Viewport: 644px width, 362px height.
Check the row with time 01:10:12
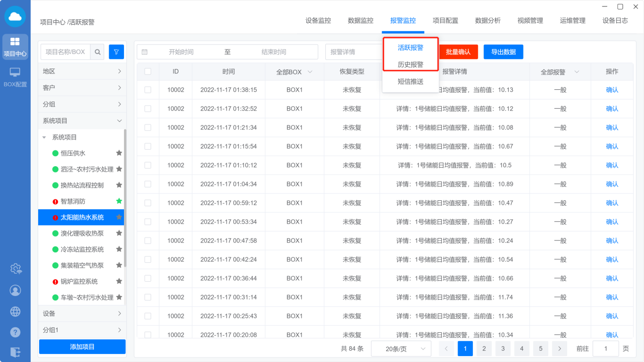click(x=148, y=165)
